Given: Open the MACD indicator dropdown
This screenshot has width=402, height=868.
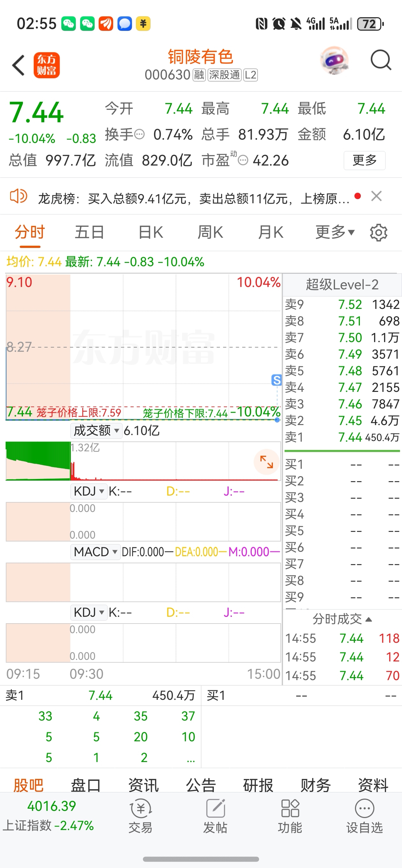Looking at the screenshot, I should tap(95, 552).
